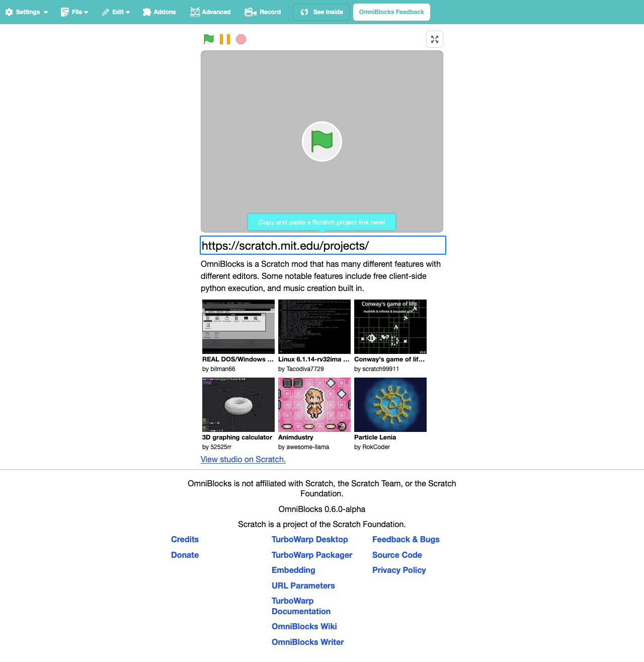Stop the project with the red octagon
The image size is (644, 662).
click(241, 39)
